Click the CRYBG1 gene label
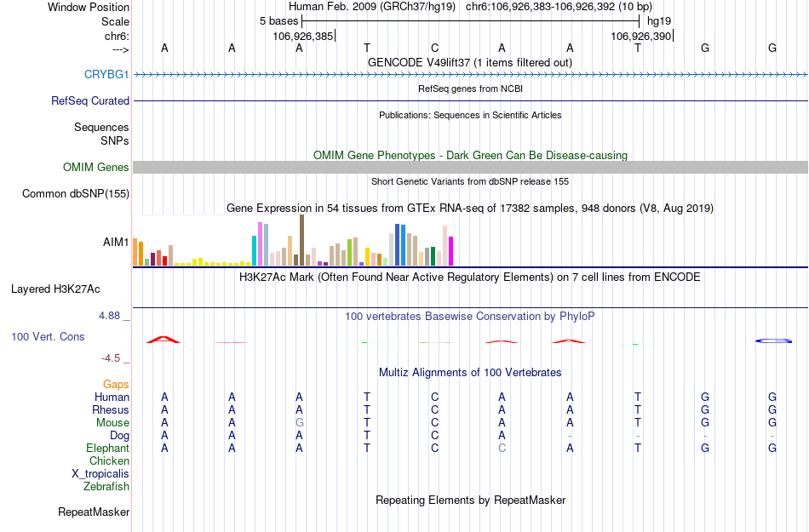The width and height of the screenshot is (809, 532). (106, 74)
